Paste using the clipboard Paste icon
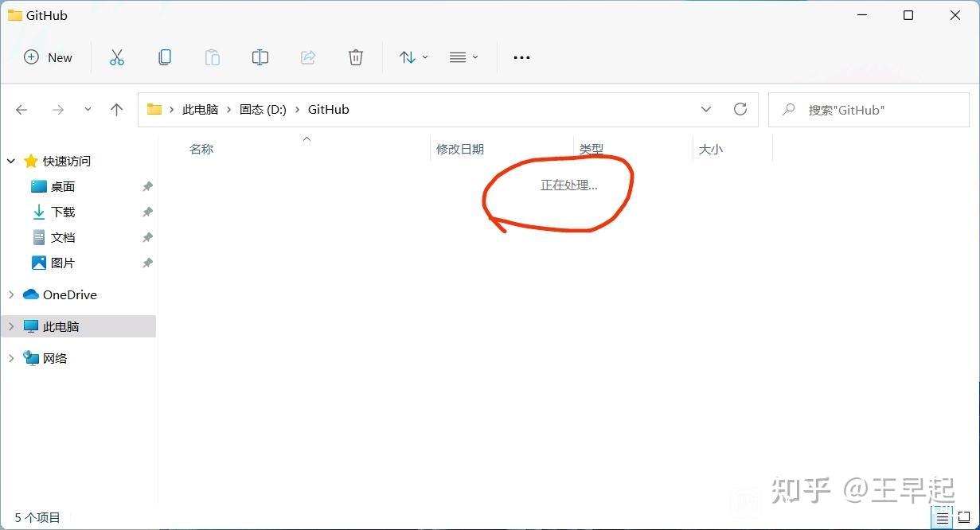980x530 pixels. (x=212, y=57)
